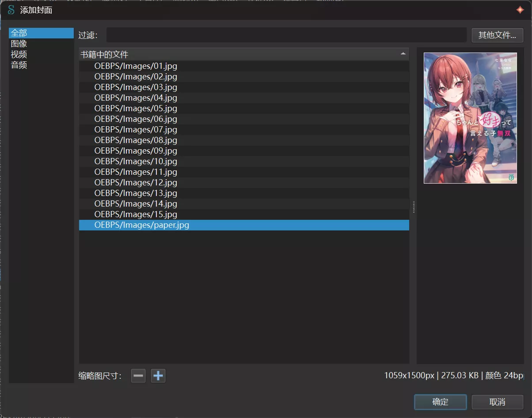Click the cover image preview thumbnail
Image resolution: width=532 pixels, height=418 pixels.
click(x=470, y=118)
